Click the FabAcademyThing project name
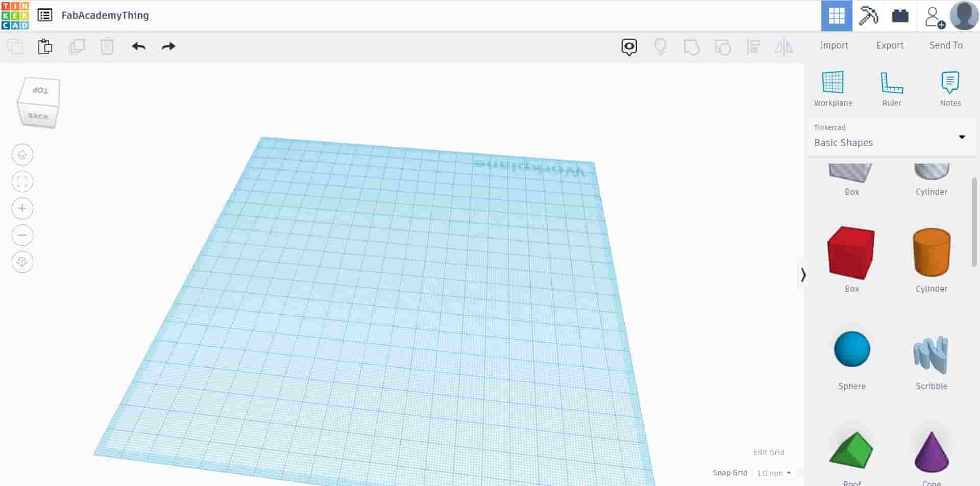 [x=105, y=15]
